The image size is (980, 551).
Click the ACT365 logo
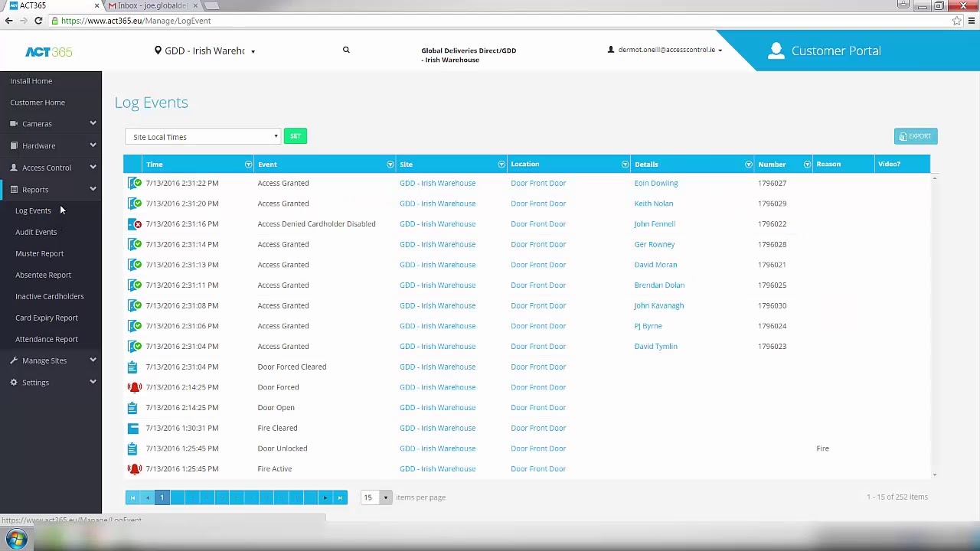point(49,52)
